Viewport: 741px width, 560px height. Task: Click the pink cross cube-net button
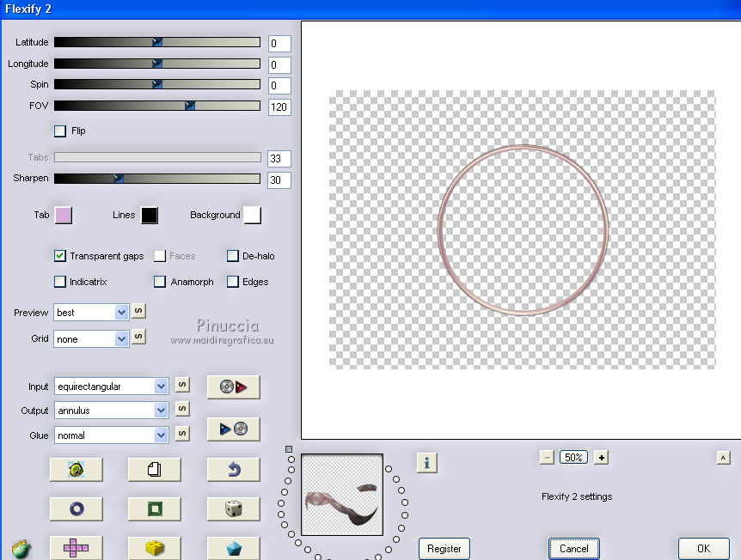tap(77, 548)
